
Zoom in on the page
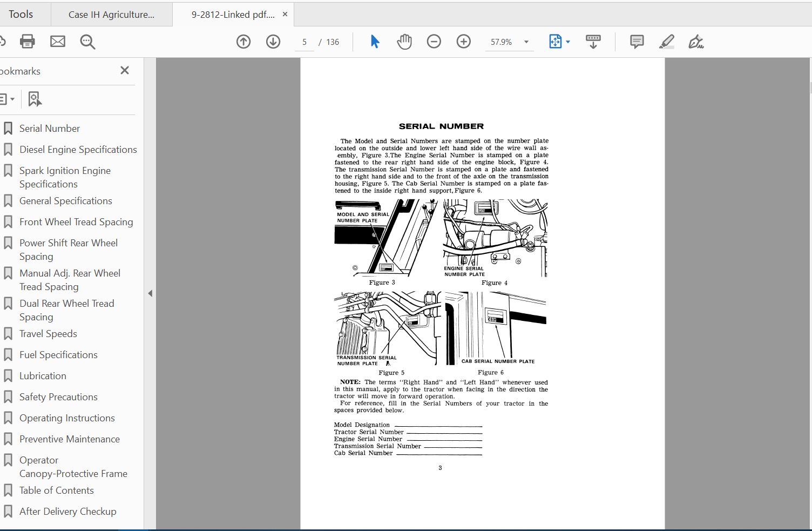463,41
